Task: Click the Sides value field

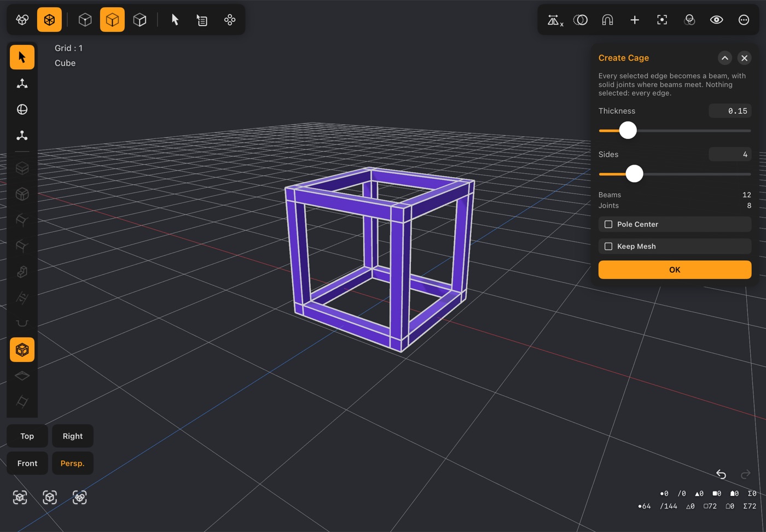Action: tap(730, 155)
